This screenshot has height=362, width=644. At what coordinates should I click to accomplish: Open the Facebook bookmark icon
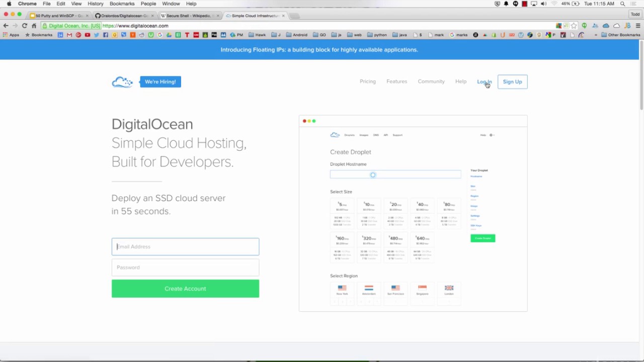106,35
